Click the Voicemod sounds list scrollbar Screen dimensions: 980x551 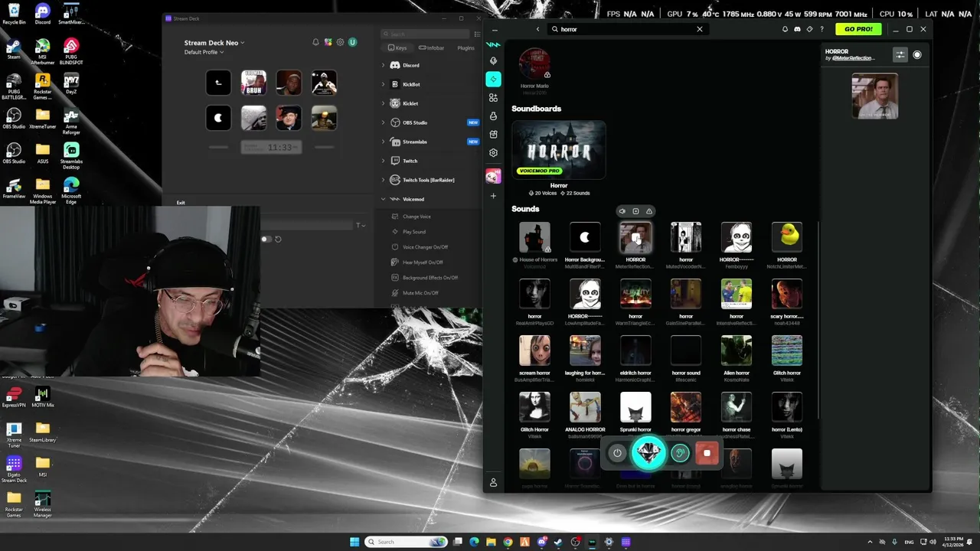pos(818,321)
